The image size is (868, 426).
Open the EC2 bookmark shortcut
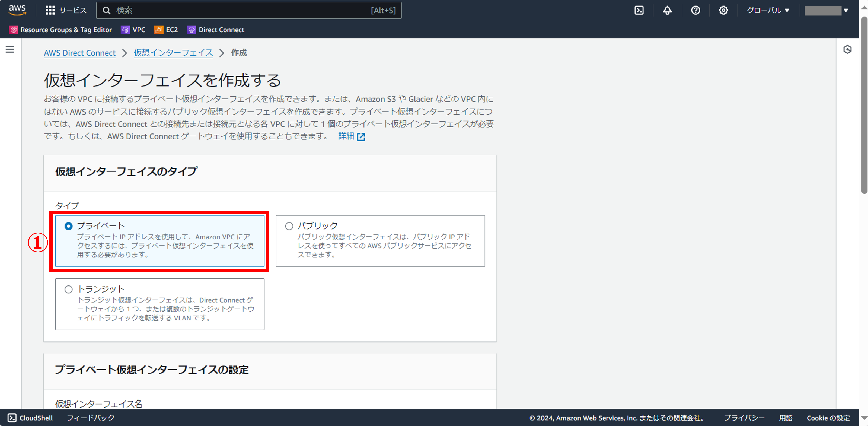(x=166, y=30)
